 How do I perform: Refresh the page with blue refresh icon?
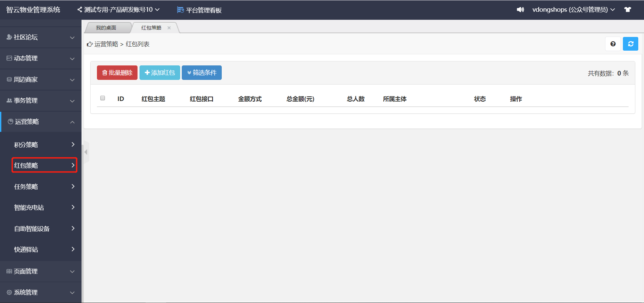click(631, 44)
